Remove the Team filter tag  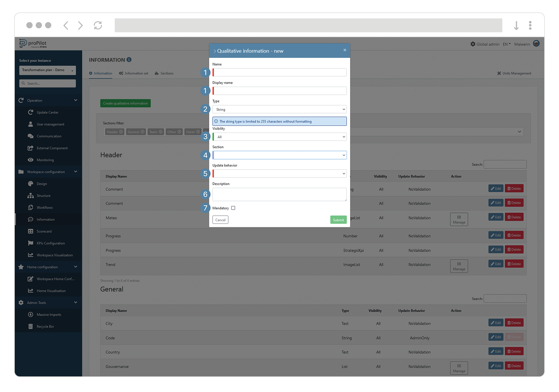(161, 131)
